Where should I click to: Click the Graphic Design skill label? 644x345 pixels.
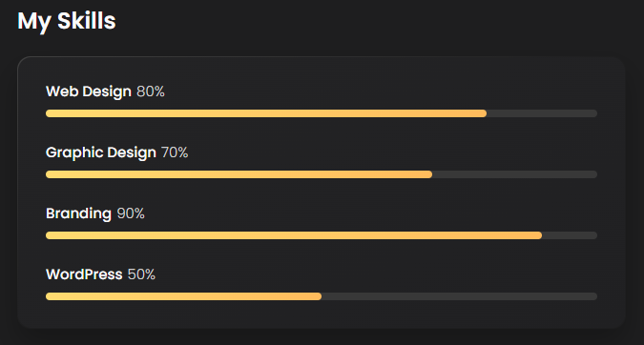tap(101, 152)
